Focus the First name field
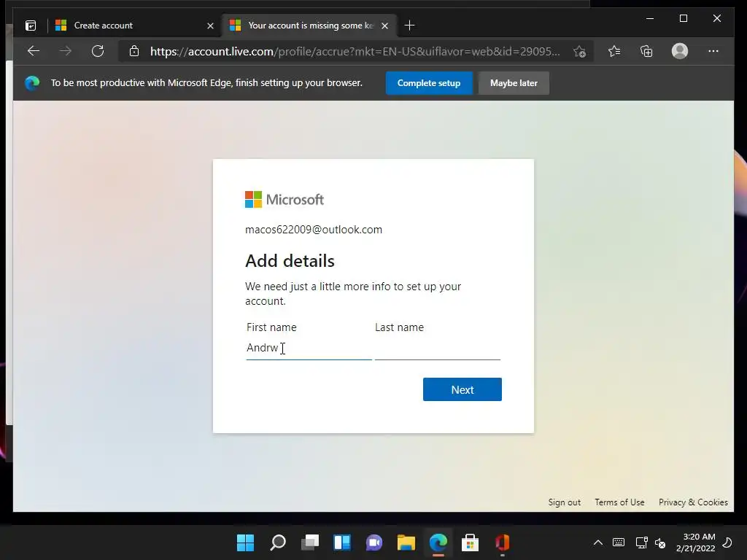This screenshot has width=747, height=560. 309,348
